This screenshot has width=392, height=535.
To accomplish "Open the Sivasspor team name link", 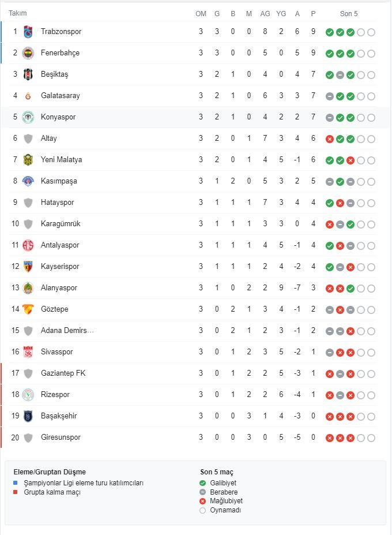I will pyautogui.click(x=57, y=352).
